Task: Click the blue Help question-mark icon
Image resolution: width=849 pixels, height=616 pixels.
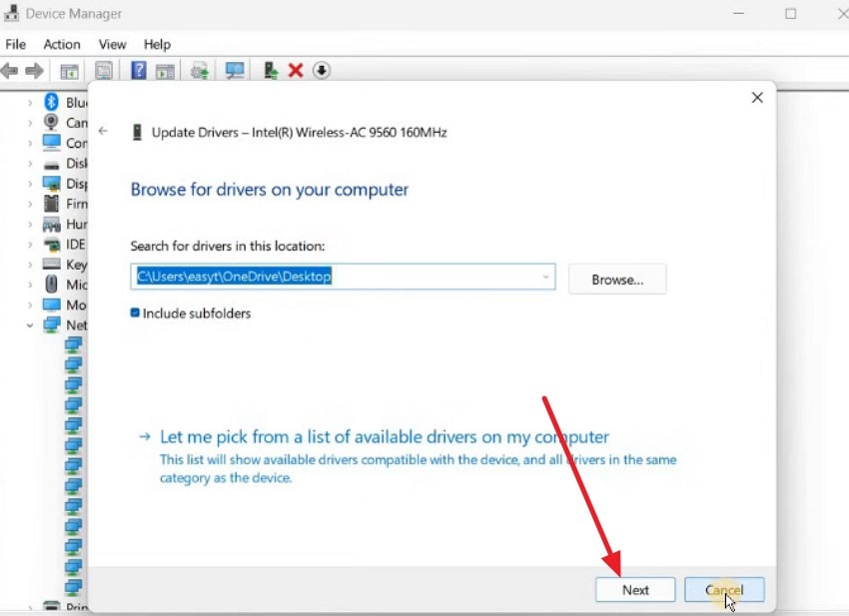Action: pos(138,70)
